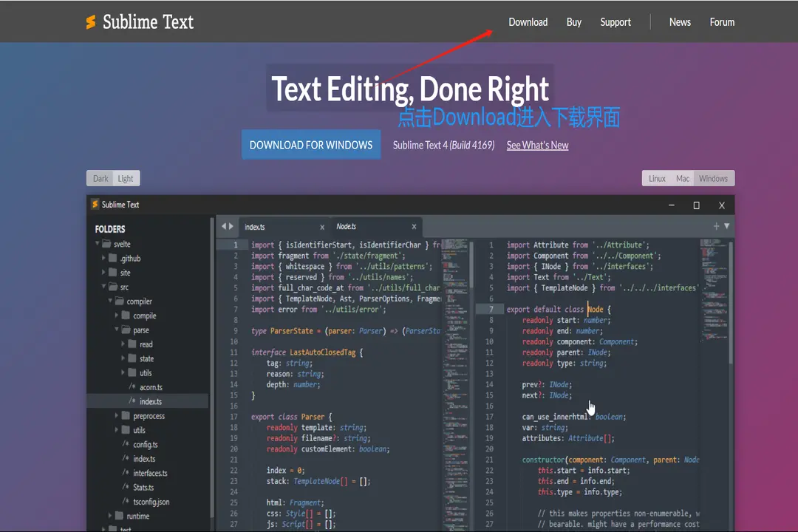
Task: Click the acorn.ts file icon in sidebar
Action: 132,387
